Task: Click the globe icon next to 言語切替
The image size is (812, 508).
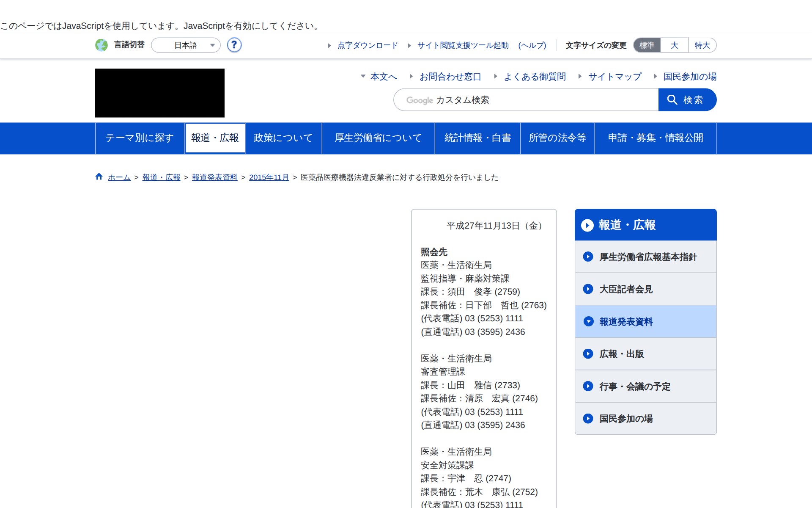Action: [x=101, y=45]
